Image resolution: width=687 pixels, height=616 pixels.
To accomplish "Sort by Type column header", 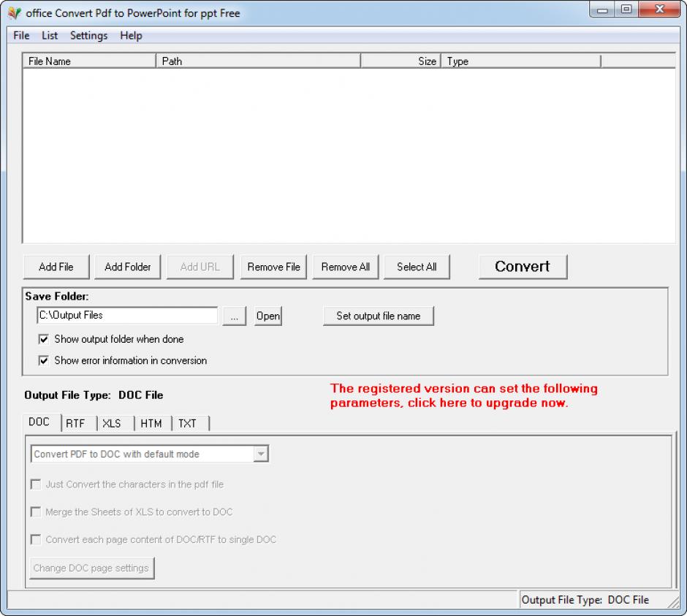I will (x=521, y=61).
